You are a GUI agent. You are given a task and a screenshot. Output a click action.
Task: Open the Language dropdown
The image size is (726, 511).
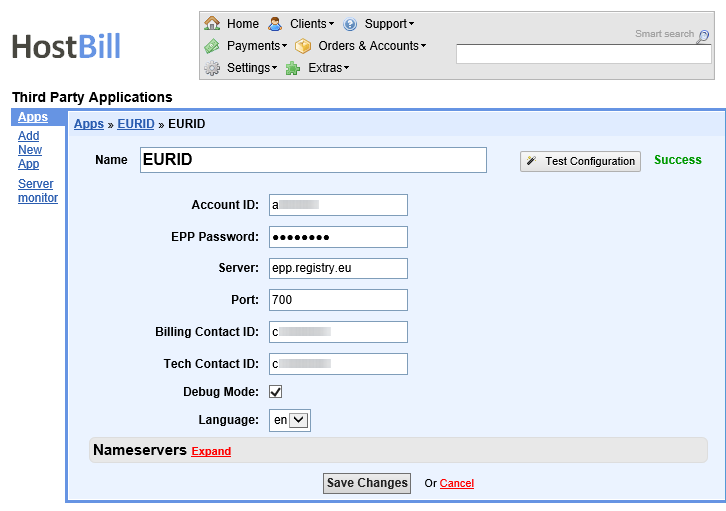tap(290, 420)
